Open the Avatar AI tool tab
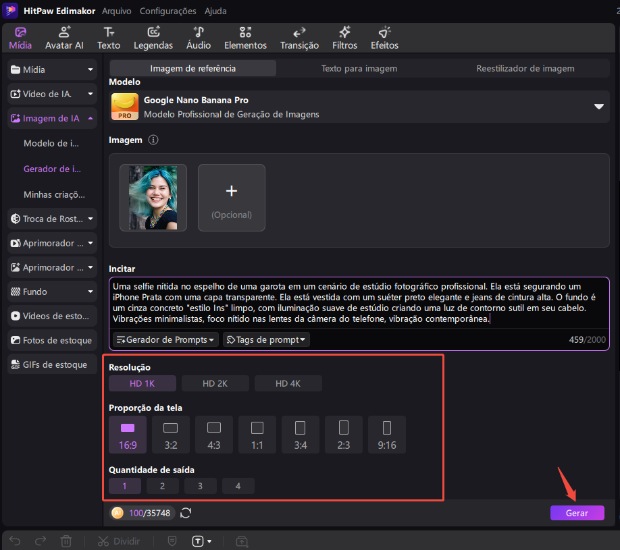The width and height of the screenshot is (620, 550). pyautogui.click(x=65, y=38)
